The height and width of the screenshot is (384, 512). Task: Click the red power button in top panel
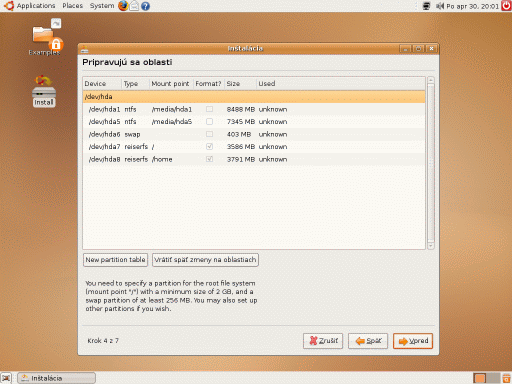pyautogui.click(x=506, y=6)
